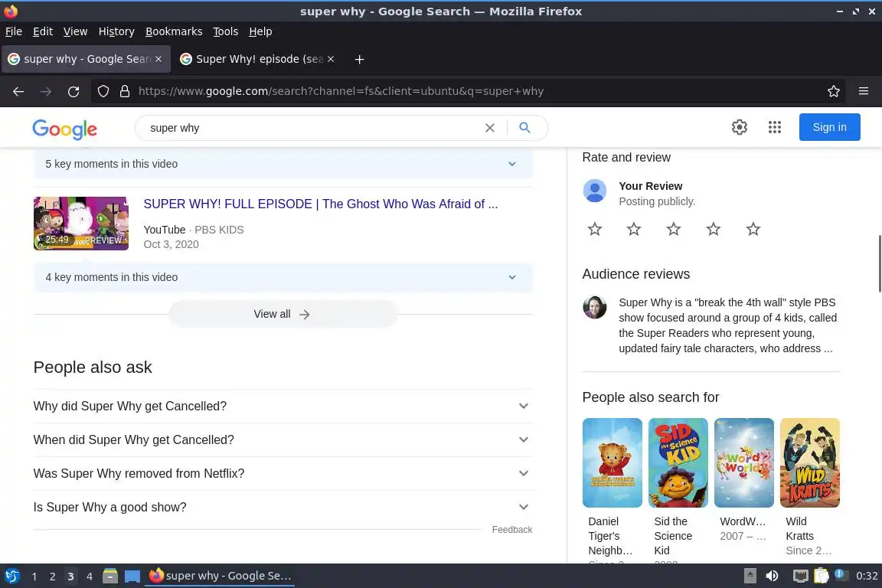Image resolution: width=882 pixels, height=588 pixels.
Task: Click the update notification tray icon
Action: pyautogui.click(x=841, y=575)
